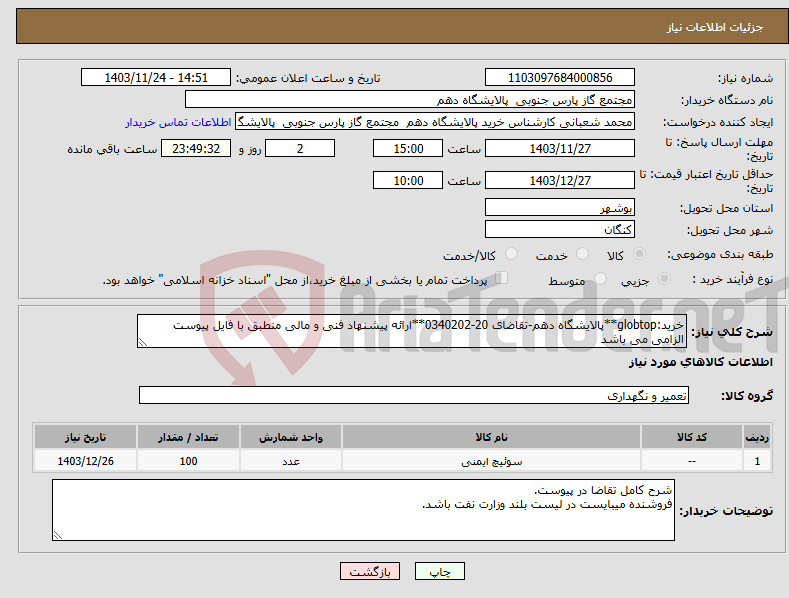Click the item code cell showing --

(x=692, y=461)
